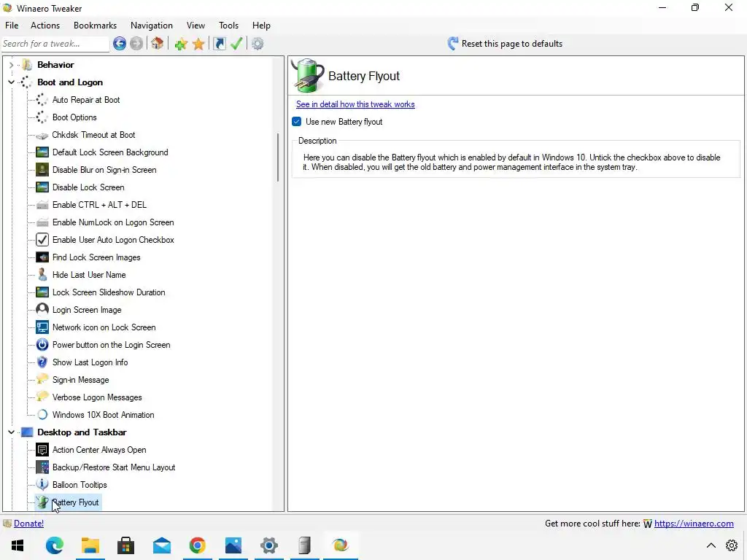747x560 pixels.
Task: Open See in detail how this tweak works link
Action: coord(355,104)
